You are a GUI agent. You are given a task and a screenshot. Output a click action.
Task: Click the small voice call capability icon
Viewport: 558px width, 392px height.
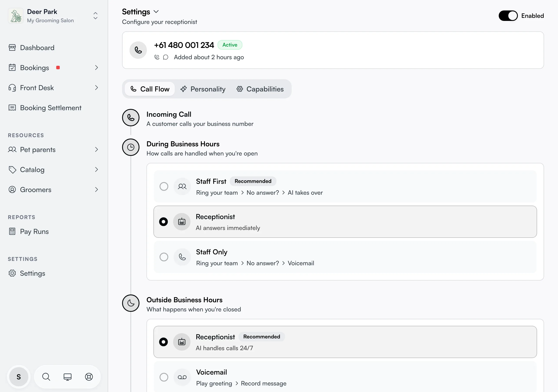157,57
